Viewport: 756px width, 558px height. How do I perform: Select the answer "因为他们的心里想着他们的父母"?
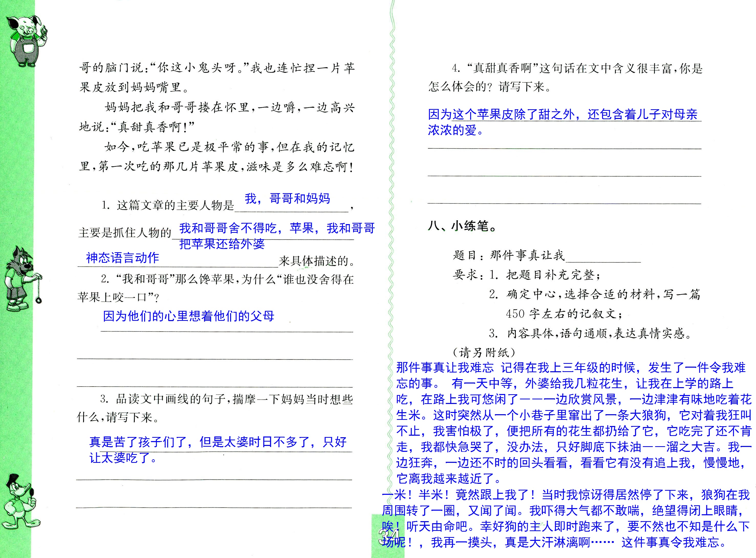click(189, 316)
